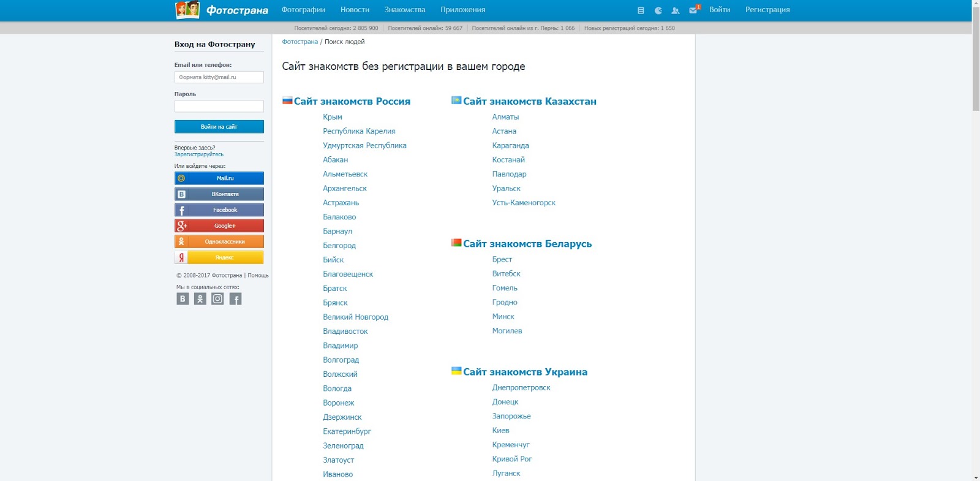Viewport: 980px width, 481px height.
Task: Click the Russia flag icon
Action: tap(287, 100)
